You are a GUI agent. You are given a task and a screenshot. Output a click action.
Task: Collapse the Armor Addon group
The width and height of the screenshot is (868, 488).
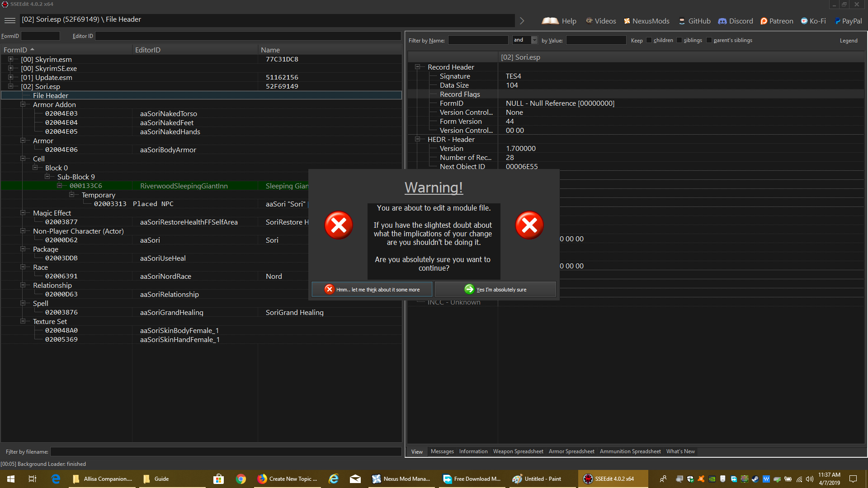pyautogui.click(x=23, y=104)
